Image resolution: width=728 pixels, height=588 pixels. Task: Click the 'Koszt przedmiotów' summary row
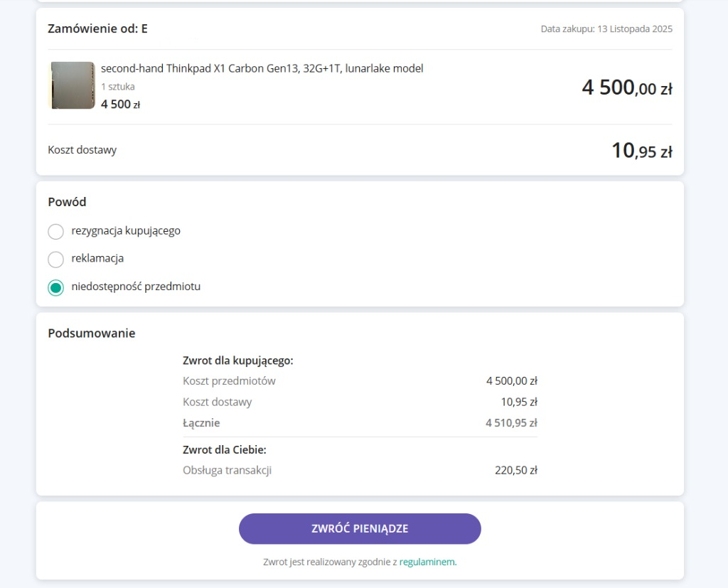229,381
